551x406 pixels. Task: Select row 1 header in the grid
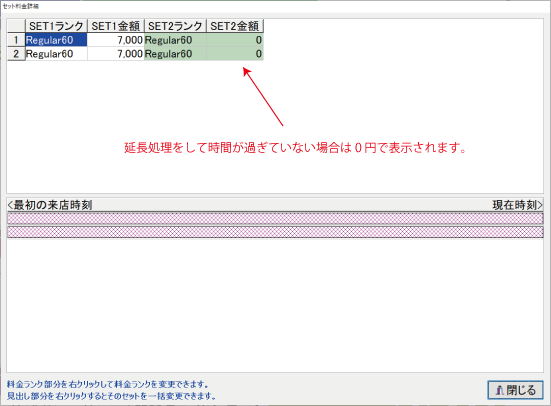pyautogui.click(x=16, y=40)
